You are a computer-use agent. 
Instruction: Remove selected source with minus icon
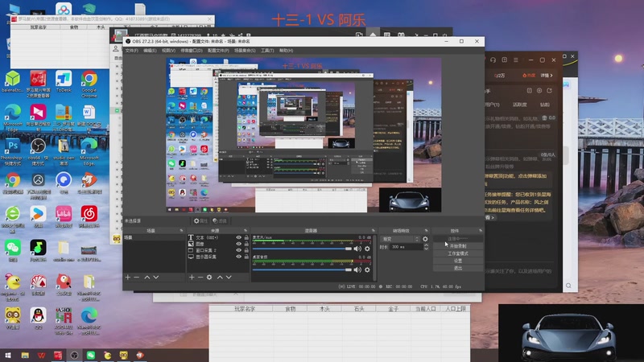[x=200, y=278]
